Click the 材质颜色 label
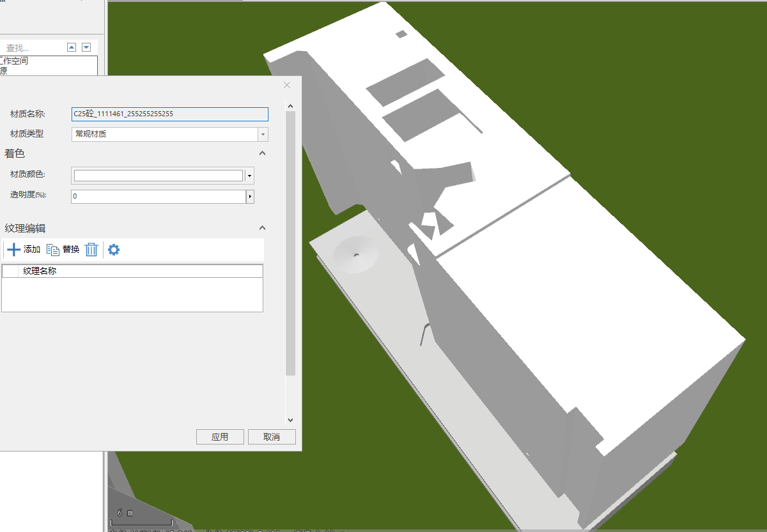 pos(28,174)
